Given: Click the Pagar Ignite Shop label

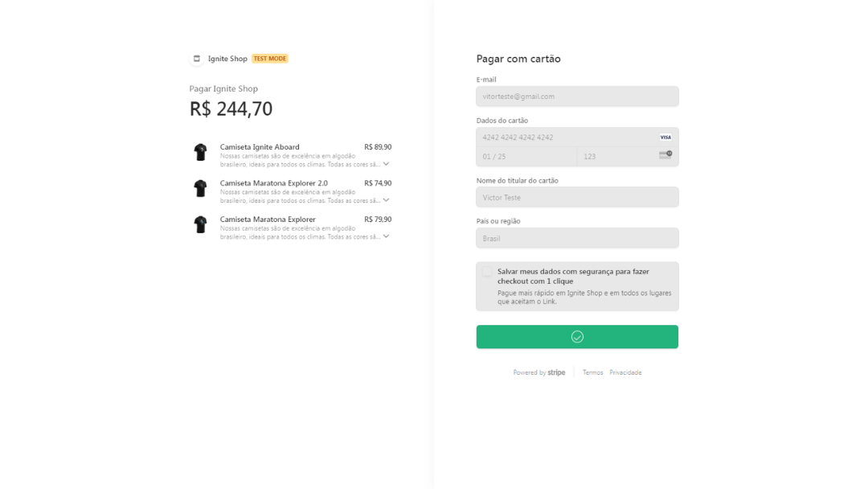Looking at the screenshot, I should (x=223, y=88).
